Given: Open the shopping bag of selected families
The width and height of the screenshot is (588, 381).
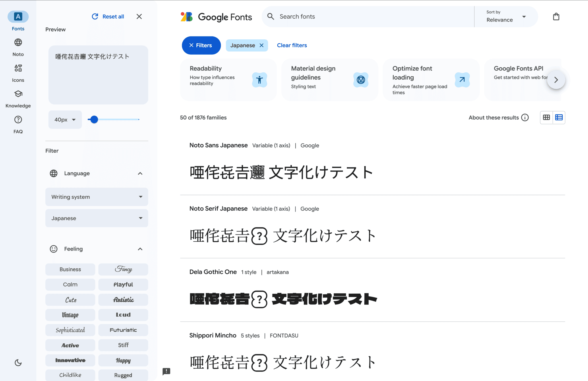Looking at the screenshot, I should tap(556, 16).
